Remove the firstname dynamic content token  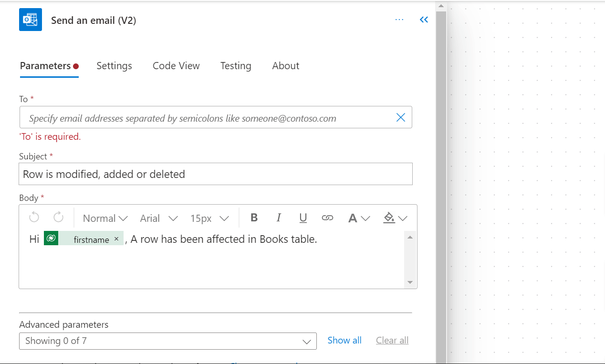[116, 239]
